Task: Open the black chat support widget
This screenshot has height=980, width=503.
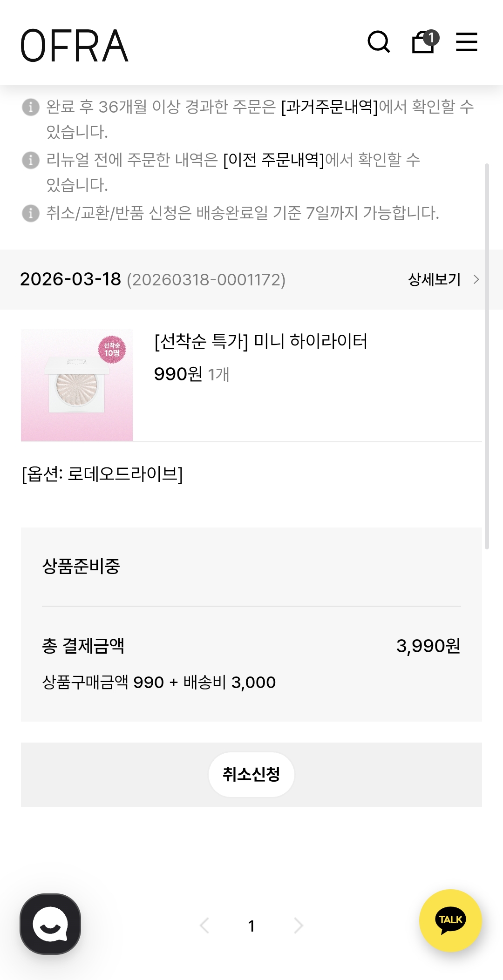Action: [x=50, y=924]
